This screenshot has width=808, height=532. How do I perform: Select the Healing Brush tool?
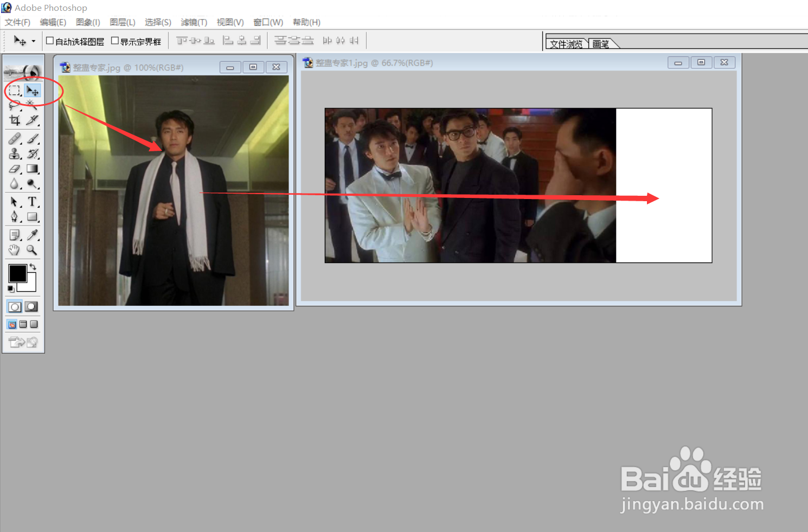point(15,139)
